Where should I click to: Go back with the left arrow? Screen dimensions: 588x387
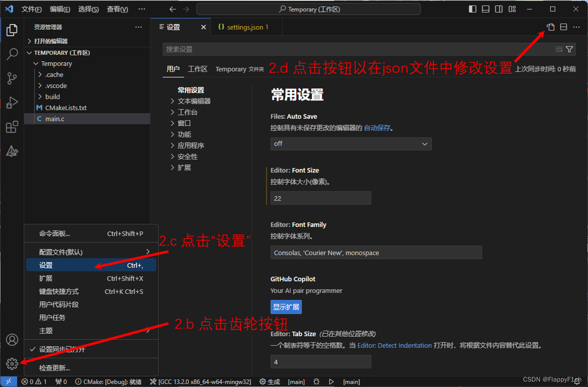[173, 9]
